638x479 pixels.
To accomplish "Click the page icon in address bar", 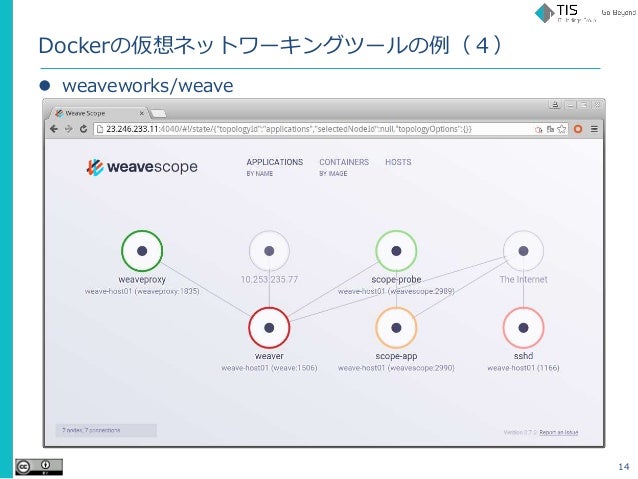I will click(x=100, y=129).
